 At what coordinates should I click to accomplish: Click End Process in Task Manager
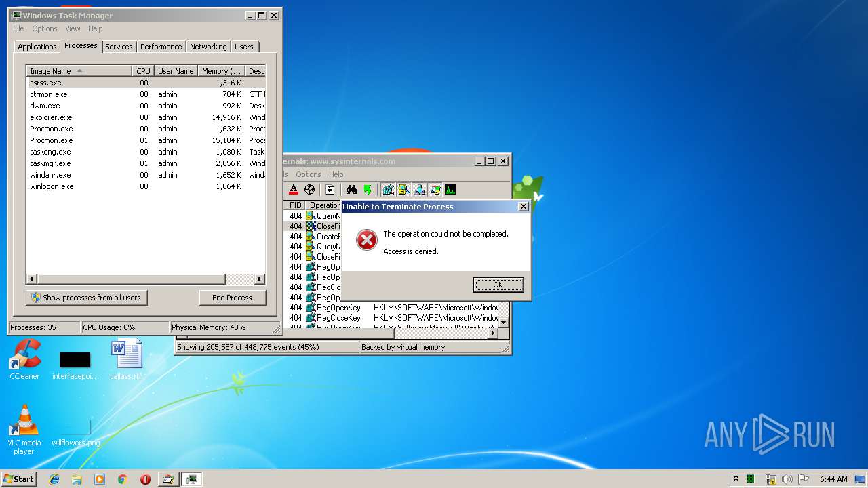[232, 298]
